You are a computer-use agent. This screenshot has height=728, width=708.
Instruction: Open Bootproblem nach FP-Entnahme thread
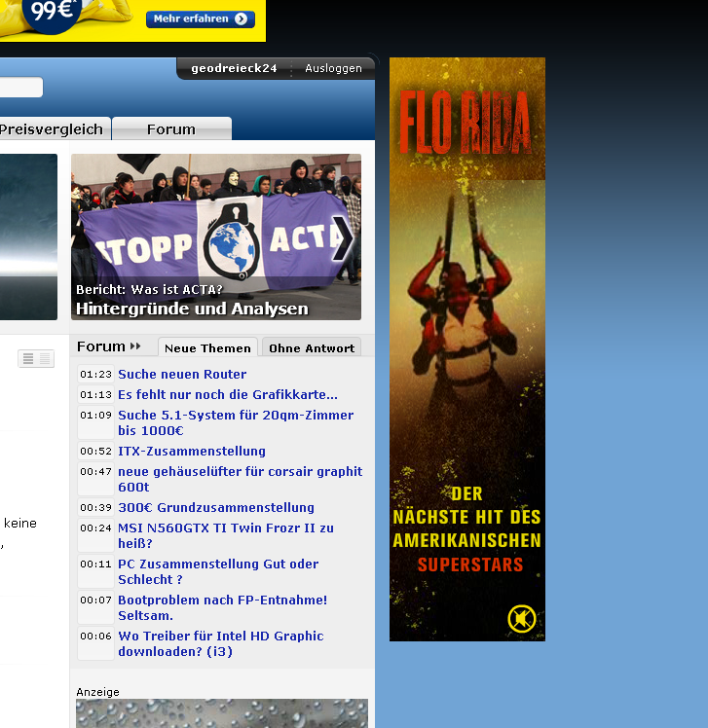point(222,607)
